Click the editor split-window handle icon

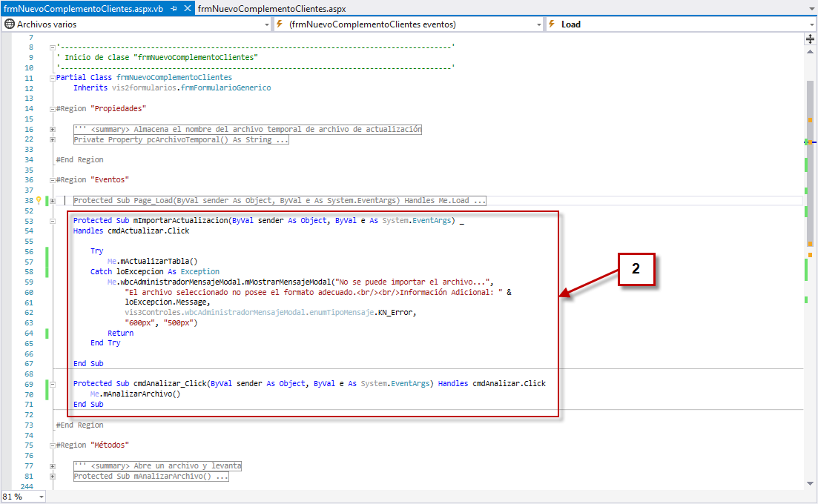[x=810, y=40]
